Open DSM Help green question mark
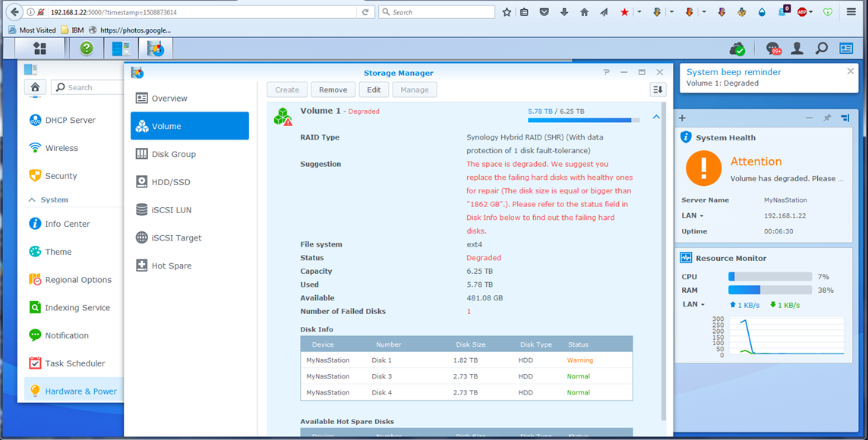868x440 pixels. click(x=87, y=49)
